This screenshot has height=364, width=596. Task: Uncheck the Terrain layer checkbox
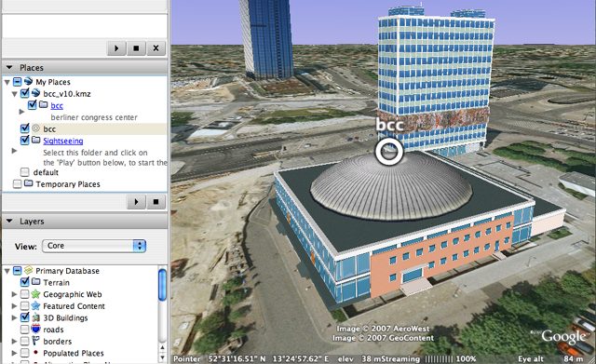click(x=25, y=281)
